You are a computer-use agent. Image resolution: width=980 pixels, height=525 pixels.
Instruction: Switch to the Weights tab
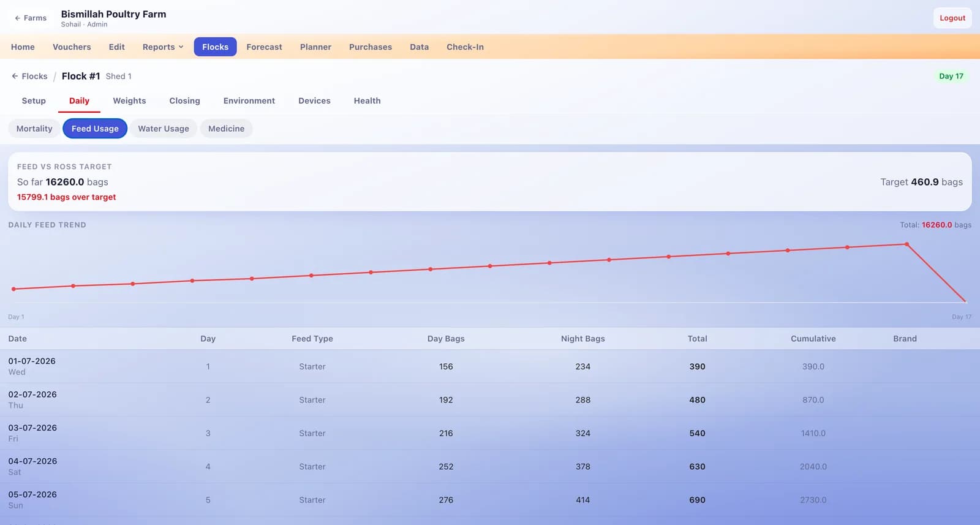[129, 101]
